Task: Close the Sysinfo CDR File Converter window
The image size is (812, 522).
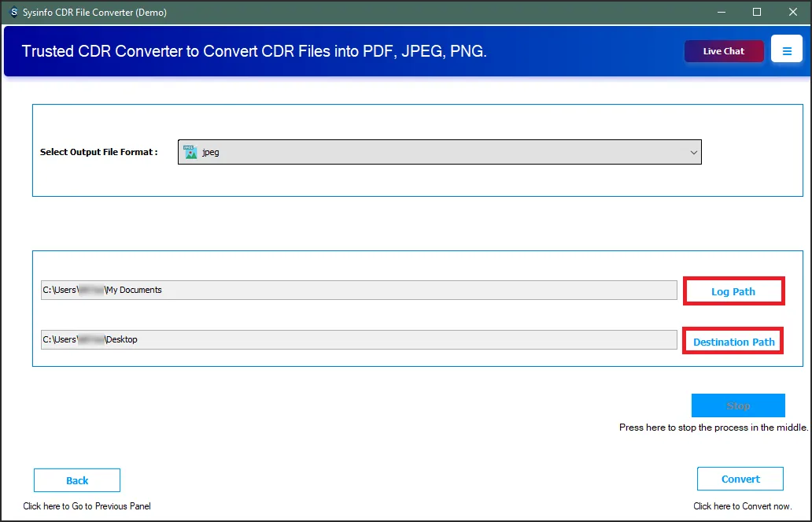Action: [793, 12]
